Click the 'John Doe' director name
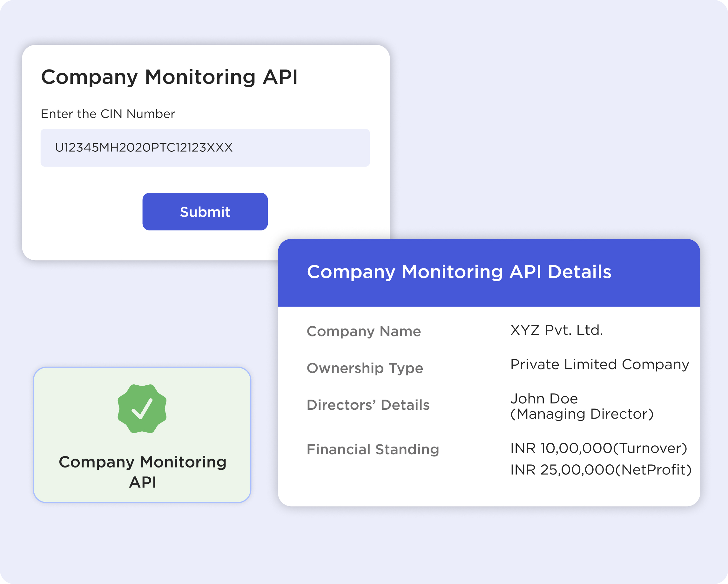The width and height of the screenshot is (728, 584). 544,399
